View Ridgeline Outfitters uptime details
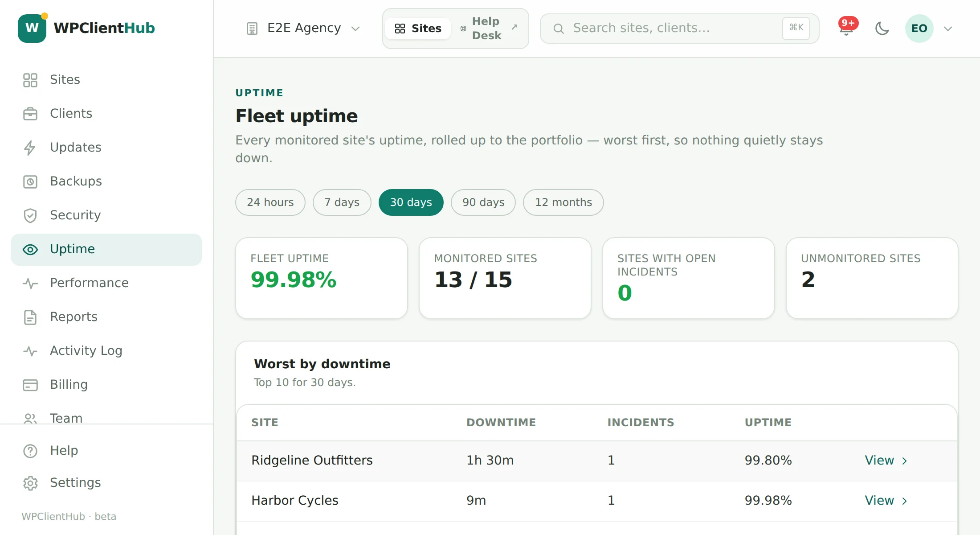The width and height of the screenshot is (980, 535). [886, 461]
